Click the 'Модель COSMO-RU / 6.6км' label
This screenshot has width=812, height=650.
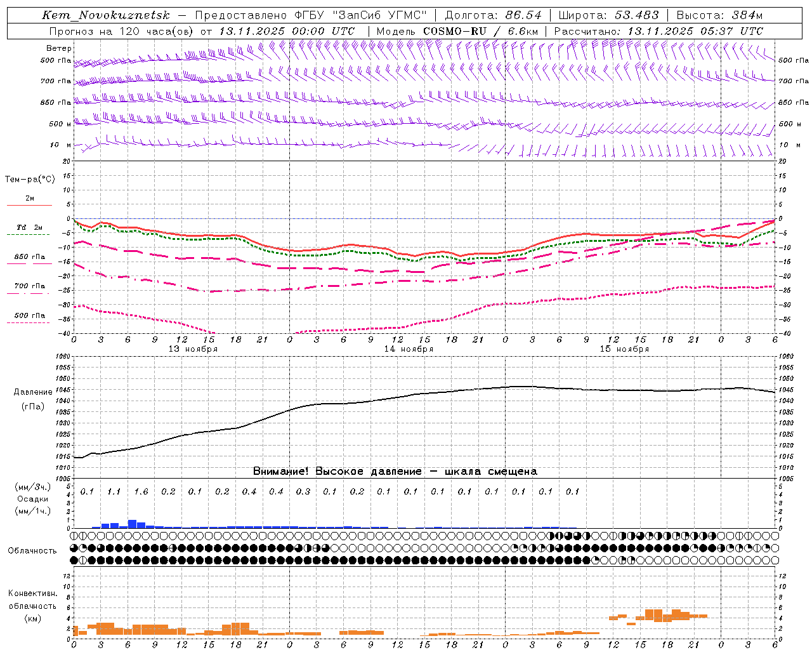pyautogui.click(x=457, y=31)
